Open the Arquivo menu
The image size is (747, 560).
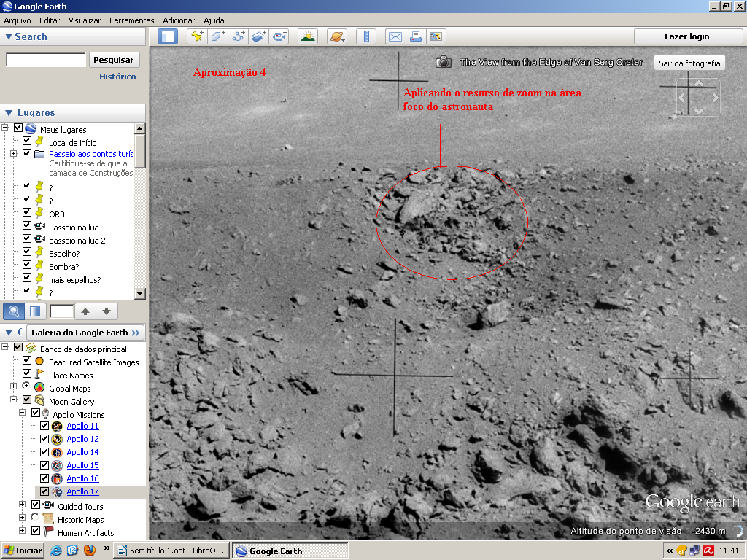pyautogui.click(x=18, y=20)
